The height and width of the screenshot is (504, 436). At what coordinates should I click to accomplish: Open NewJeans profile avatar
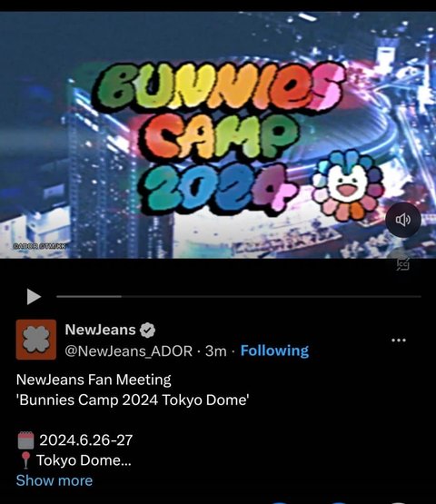(x=36, y=340)
